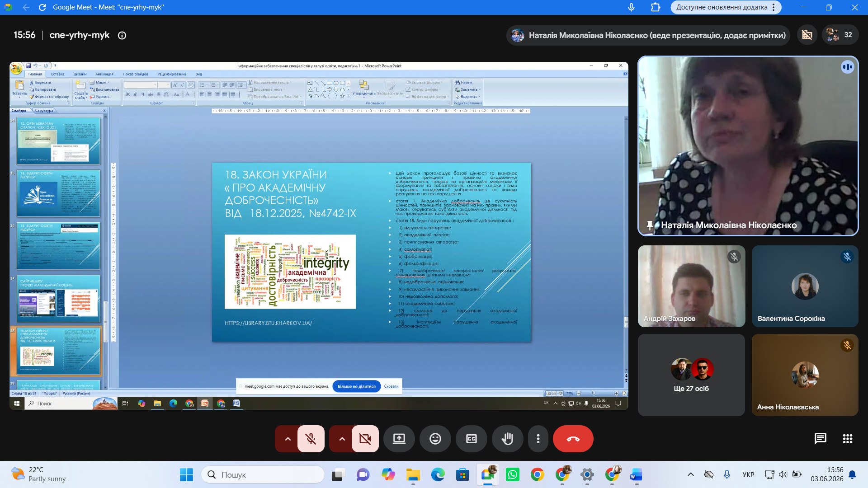Image resolution: width=868 pixels, height=488 pixels.
Task: Expand 'Макет' layout dropdown in shared PowerPoint
Action: tap(100, 82)
